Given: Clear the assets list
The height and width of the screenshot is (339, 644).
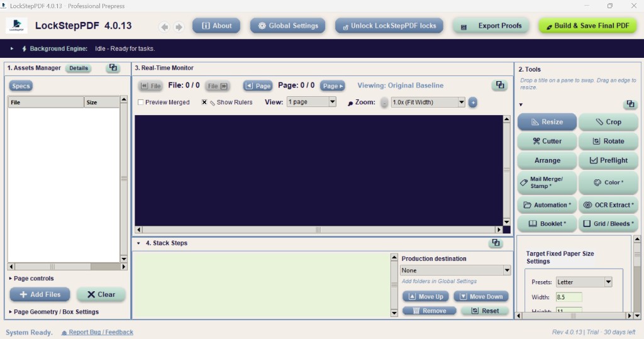Looking at the screenshot, I should [101, 294].
